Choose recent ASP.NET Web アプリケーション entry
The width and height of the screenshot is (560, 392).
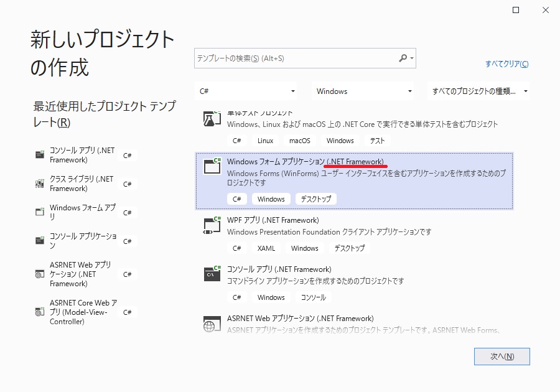pos(81,274)
